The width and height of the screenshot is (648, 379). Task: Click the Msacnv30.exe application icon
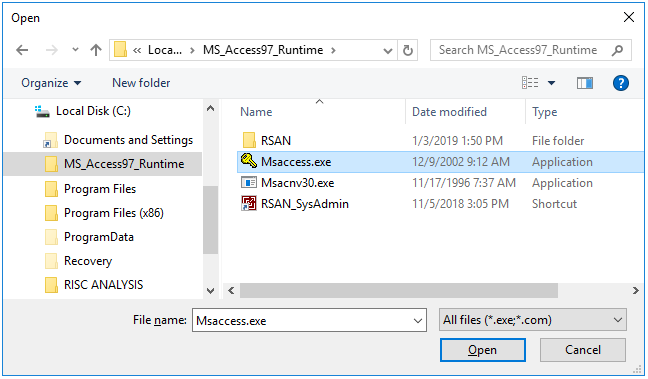coord(249,182)
